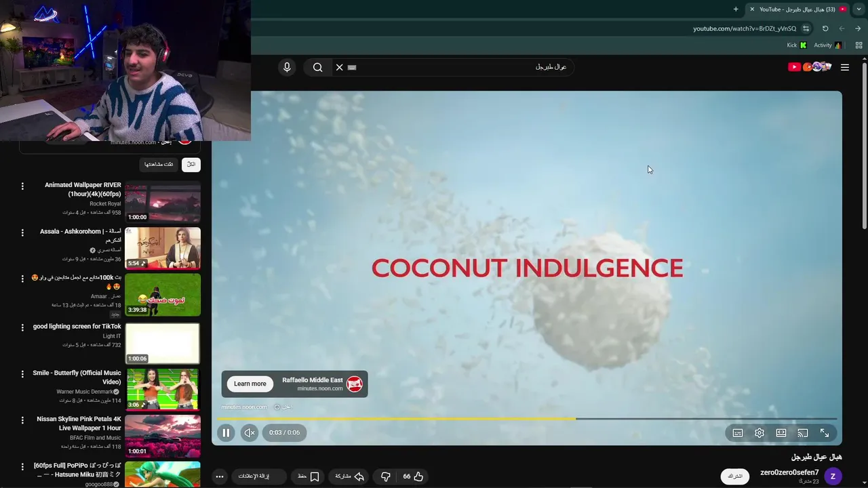Open the player settings gear
Screen dimensions: 868x488
coord(759,433)
